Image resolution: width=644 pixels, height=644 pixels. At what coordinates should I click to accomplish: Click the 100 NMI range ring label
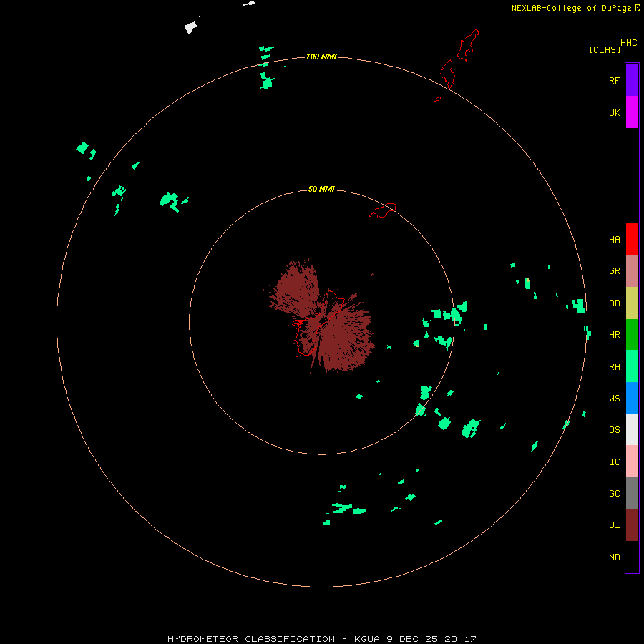coord(321,57)
